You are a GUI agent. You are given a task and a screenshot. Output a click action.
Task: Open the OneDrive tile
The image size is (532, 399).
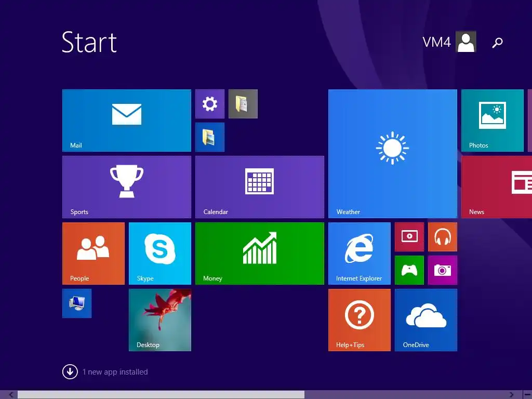coord(426,320)
